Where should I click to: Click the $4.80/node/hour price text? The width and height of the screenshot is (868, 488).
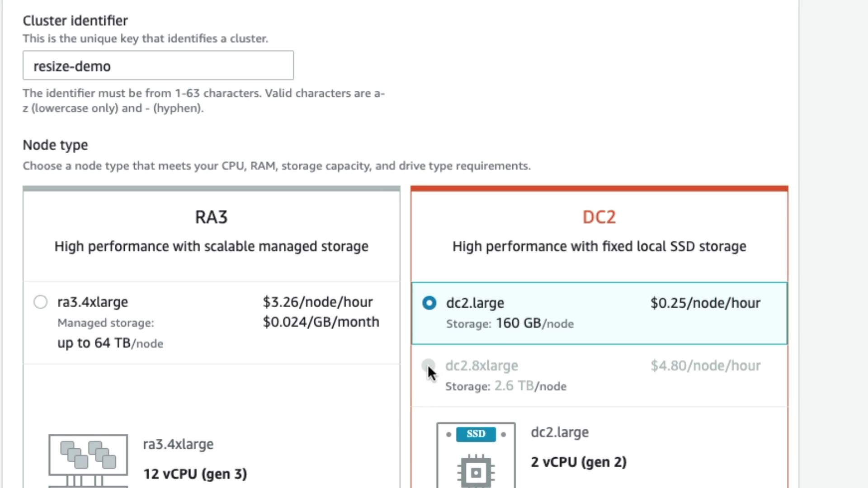tap(705, 366)
